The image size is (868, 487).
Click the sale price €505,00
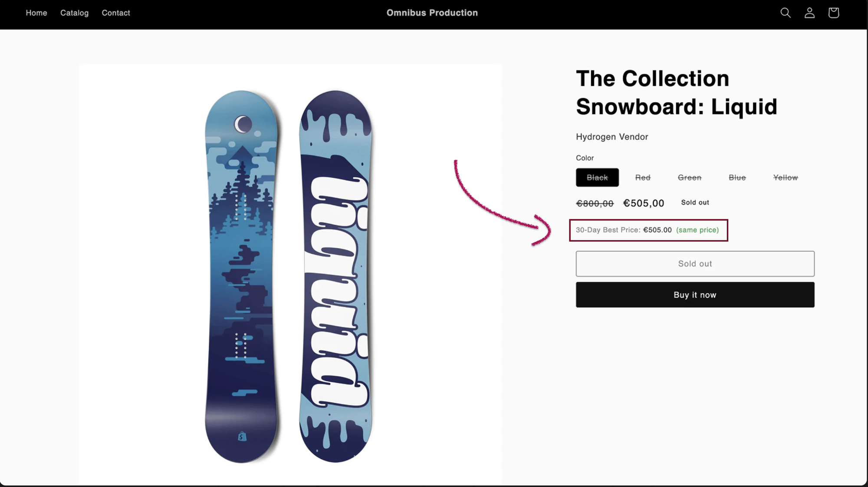(x=644, y=203)
